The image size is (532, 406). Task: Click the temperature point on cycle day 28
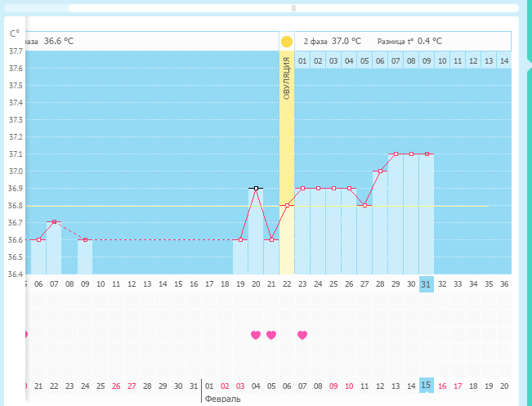click(380, 172)
